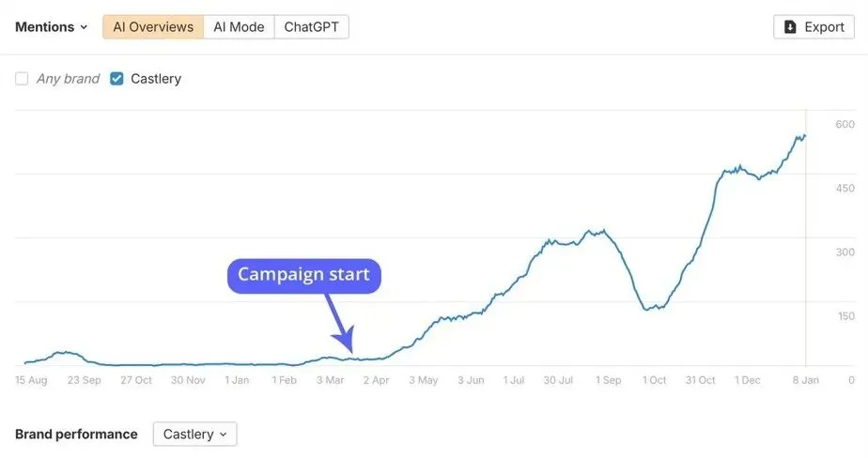Uncheck the Castlery checkbox
The height and width of the screenshot is (458, 868).
(x=116, y=79)
